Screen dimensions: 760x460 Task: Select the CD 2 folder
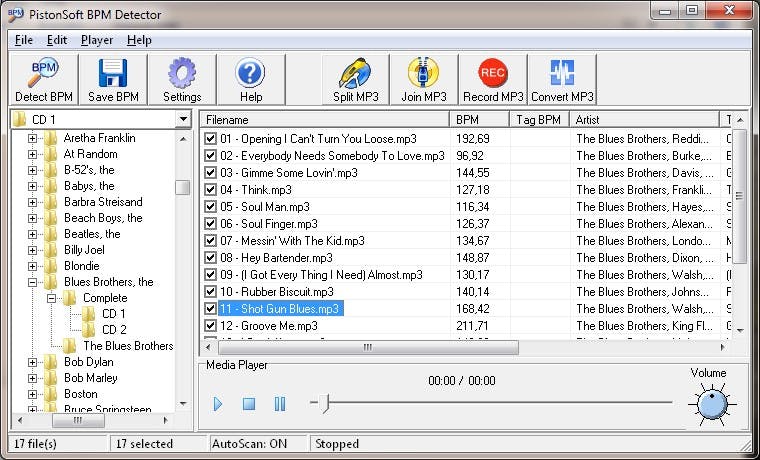coord(114,330)
